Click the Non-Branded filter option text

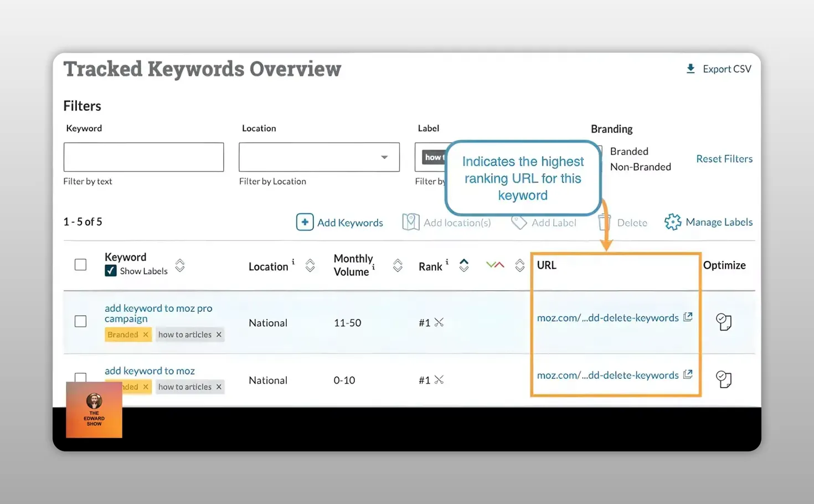(x=640, y=167)
